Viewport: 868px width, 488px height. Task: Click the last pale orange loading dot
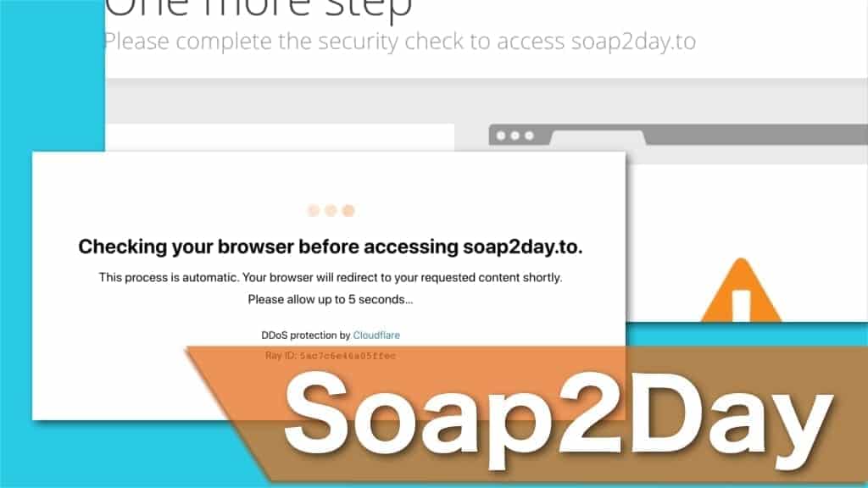348,210
